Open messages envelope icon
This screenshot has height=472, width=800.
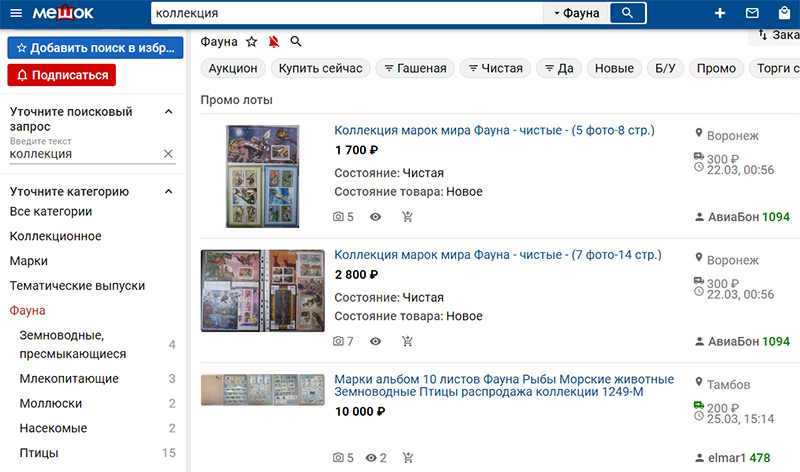point(752,13)
